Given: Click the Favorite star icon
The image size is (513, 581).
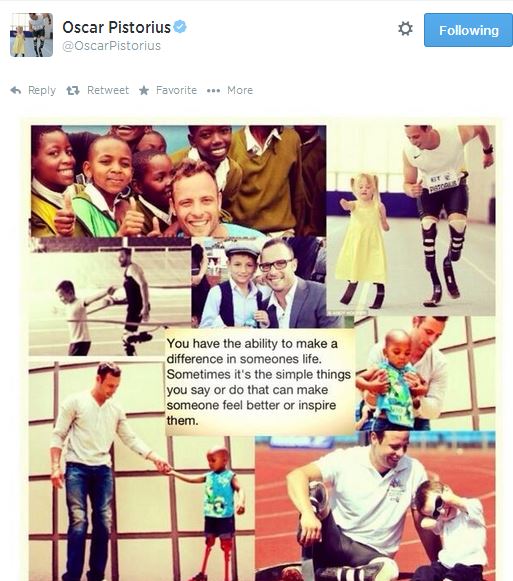Looking at the screenshot, I should (144, 90).
